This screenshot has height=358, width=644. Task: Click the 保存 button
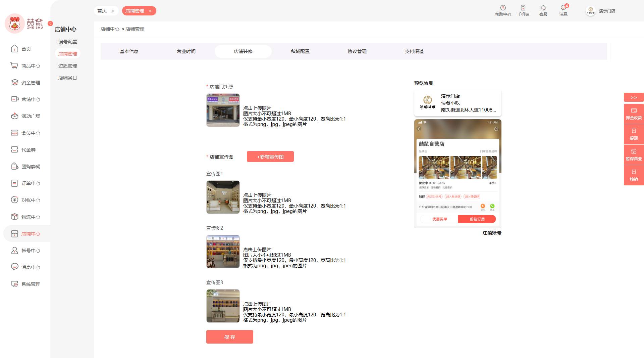(x=230, y=337)
